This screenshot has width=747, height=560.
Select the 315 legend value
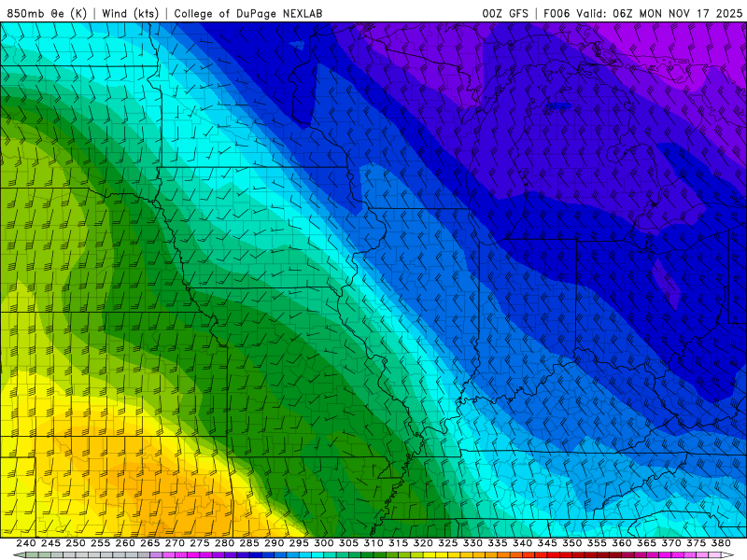tap(398, 543)
